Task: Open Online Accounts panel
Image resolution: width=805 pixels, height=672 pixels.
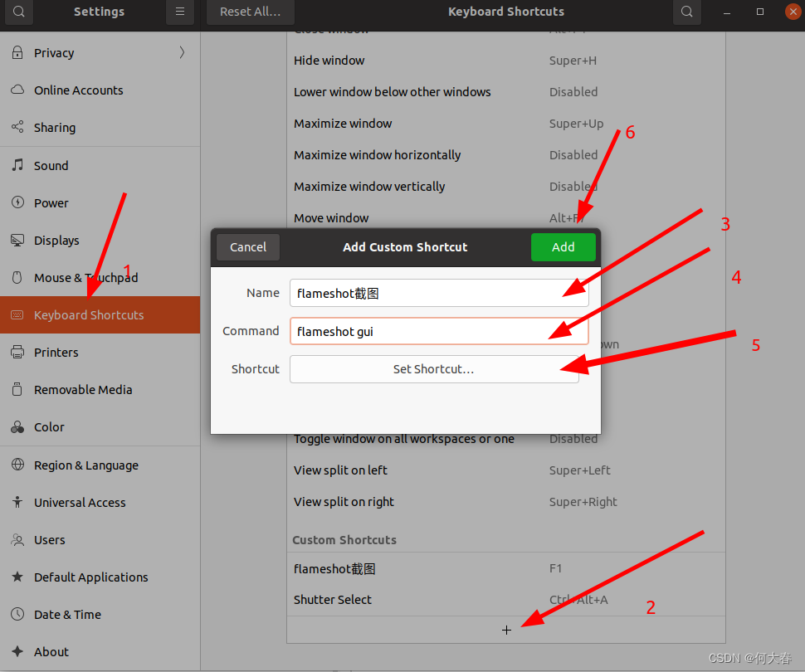Action: tap(100, 90)
